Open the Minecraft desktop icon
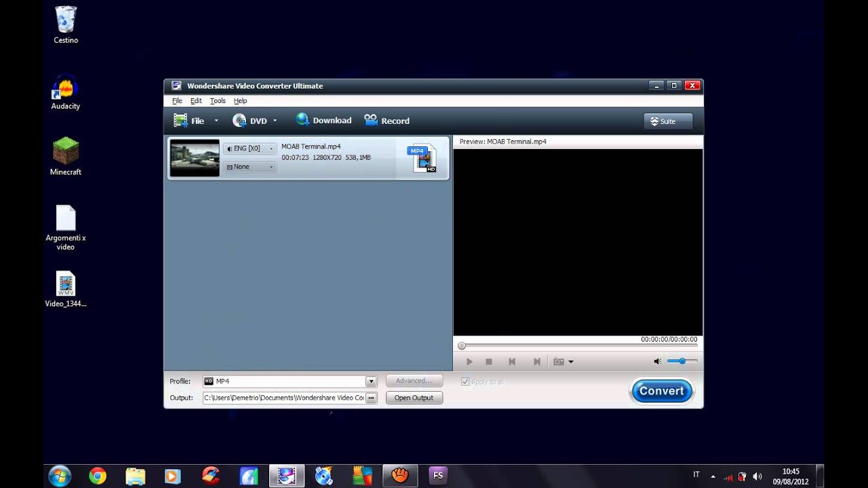The width and height of the screenshot is (868, 488). pos(66,157)
